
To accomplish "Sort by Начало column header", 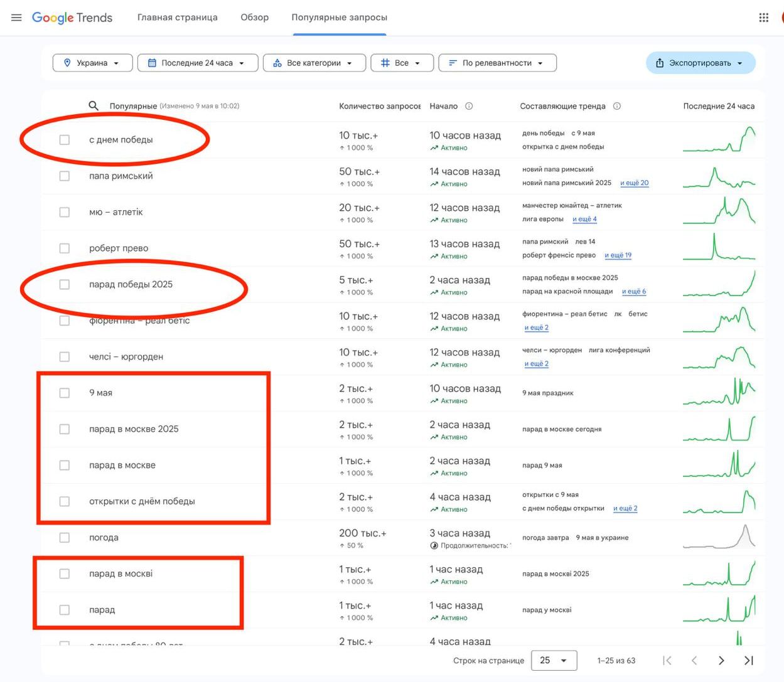I will pos(444,106).
